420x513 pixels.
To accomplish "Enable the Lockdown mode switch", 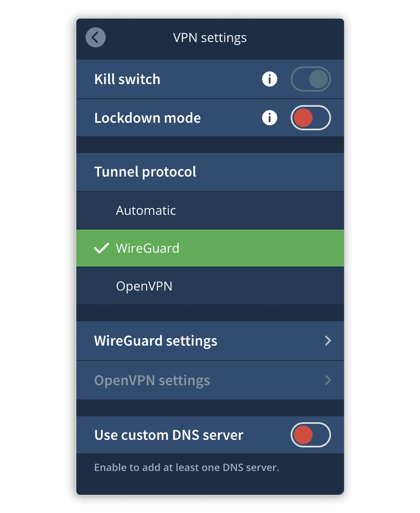I will pyautogui.click(x=311, y=118).
